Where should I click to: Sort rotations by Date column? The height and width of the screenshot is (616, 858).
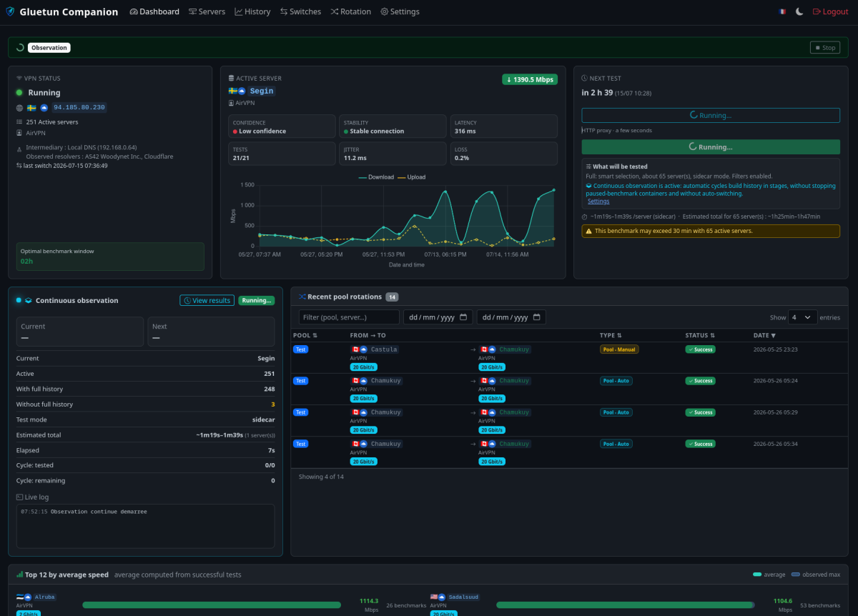[x=764, y=335]
